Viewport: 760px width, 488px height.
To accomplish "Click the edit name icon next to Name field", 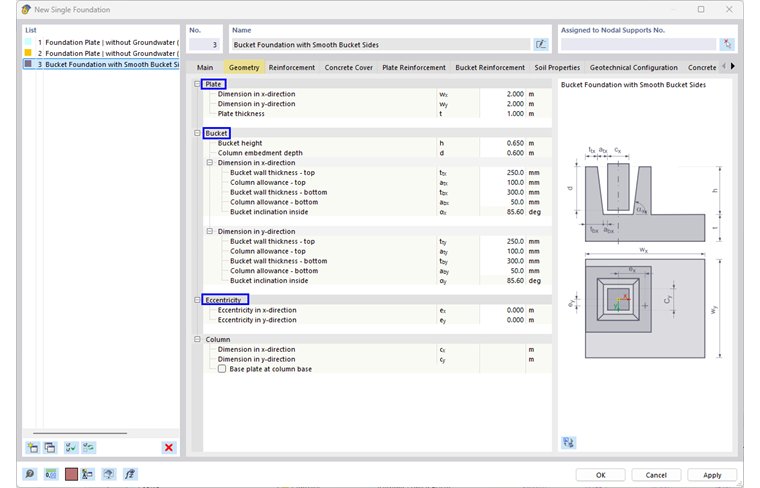I will click(540, 45).
